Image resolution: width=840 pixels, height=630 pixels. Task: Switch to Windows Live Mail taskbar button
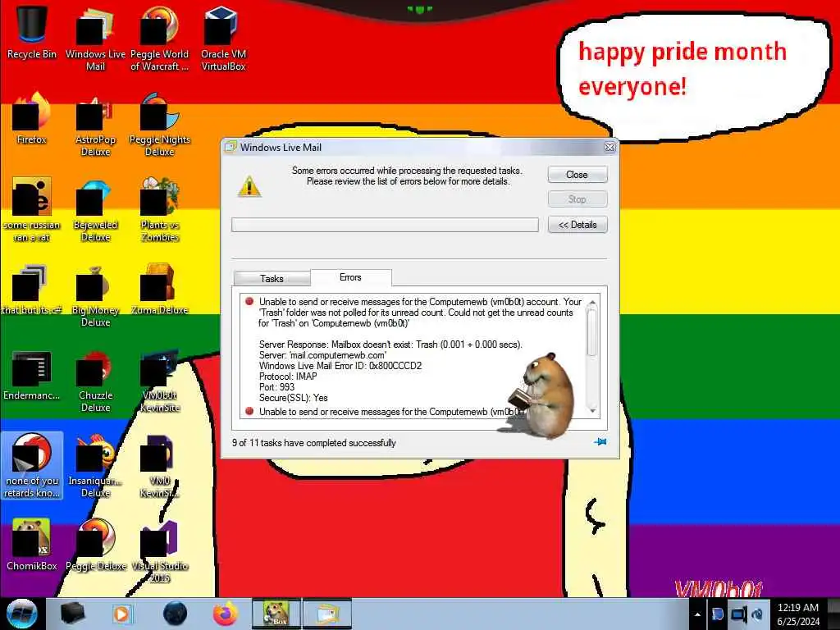[x=327, y=614]
